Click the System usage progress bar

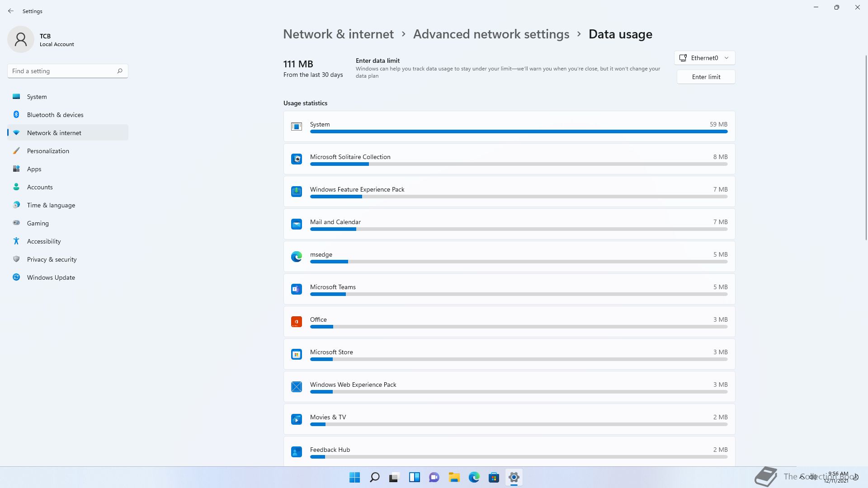519,131
